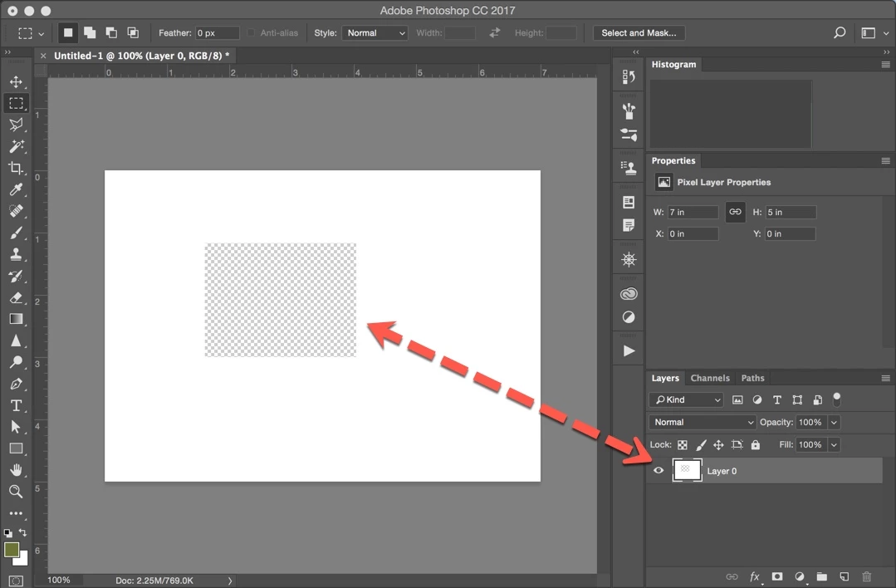Image resolution: width=896 pixels, height=588 pixels.
Task: Toggle Lock all padlock icon
Action: [756, 444]
